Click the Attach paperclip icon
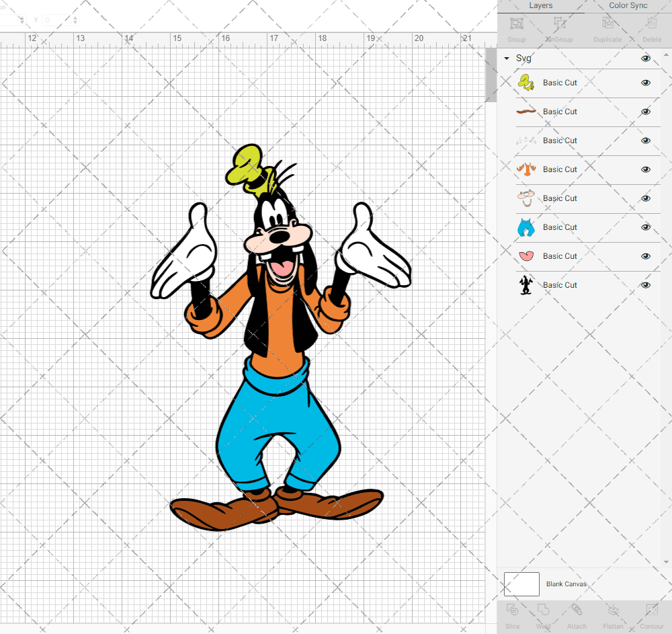 coord(577,610)
